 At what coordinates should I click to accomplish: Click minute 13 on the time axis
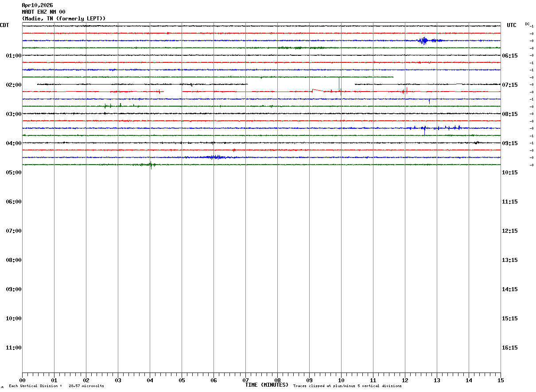437,380
